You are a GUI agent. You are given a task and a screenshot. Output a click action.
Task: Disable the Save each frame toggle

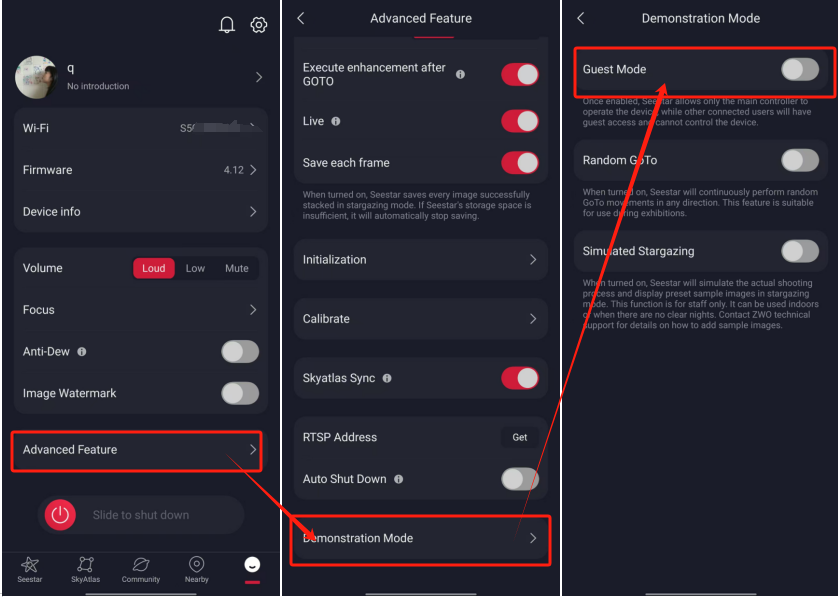519,163
